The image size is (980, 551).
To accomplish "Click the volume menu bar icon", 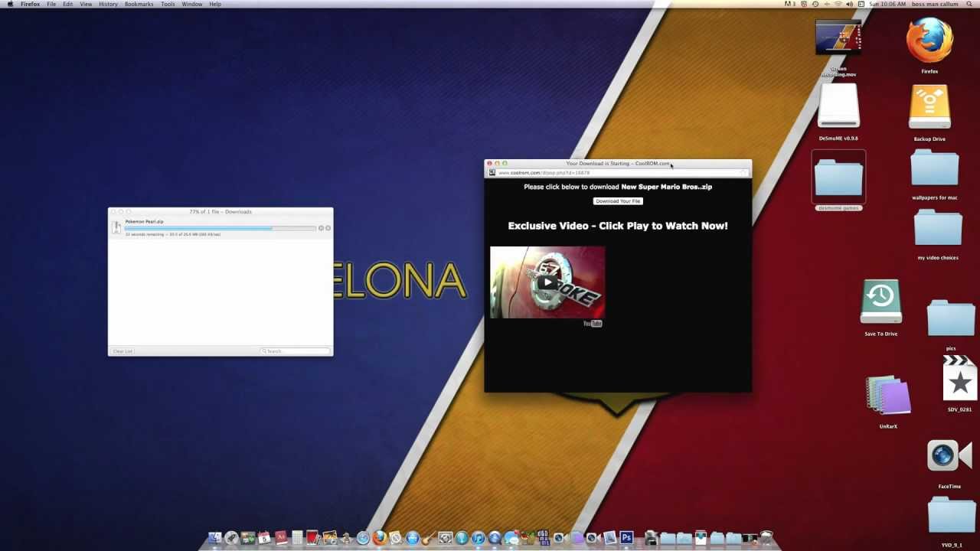I will (849, 4).
